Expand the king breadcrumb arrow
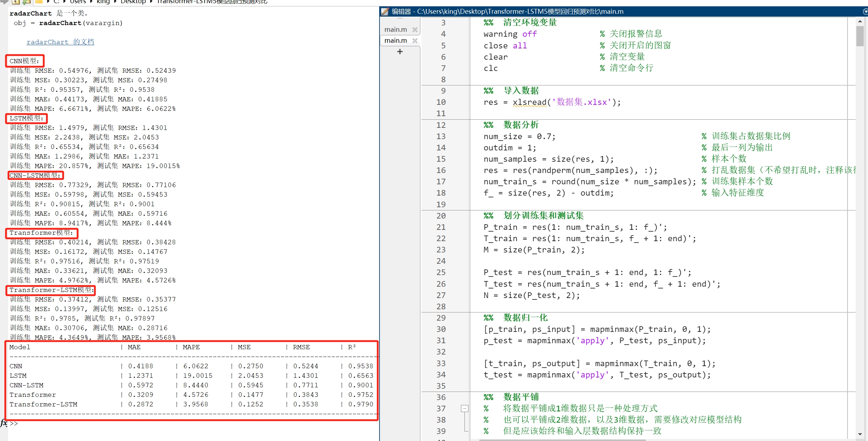 pos(115,2)
